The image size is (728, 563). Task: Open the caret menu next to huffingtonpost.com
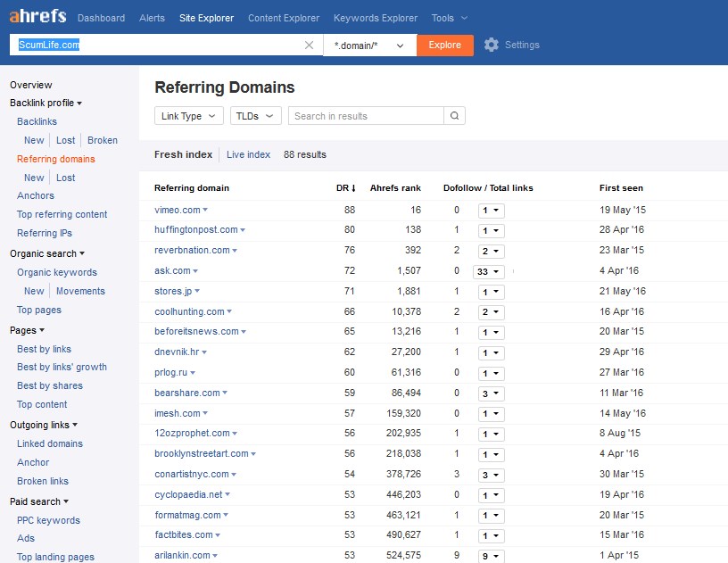(x=243, y=230)
